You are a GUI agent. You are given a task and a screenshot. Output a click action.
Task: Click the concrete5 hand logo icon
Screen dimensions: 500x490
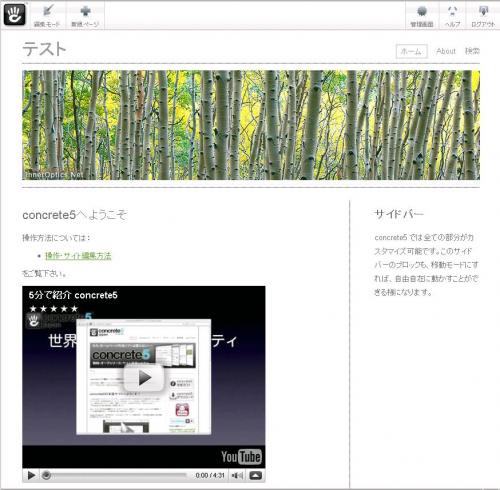pyautogui.click(x=15, y=14)
